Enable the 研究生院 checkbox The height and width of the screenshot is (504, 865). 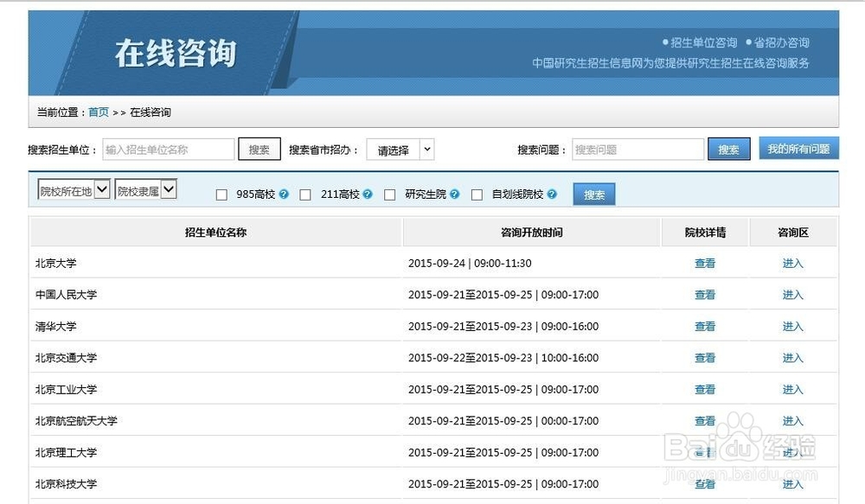(x=390, y=195)
